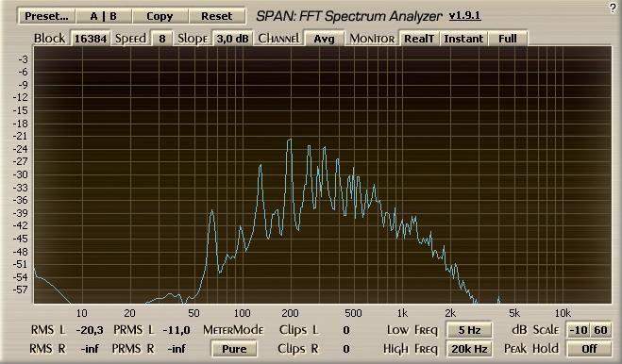
Task: Select the Avg channel mode
Action: (324, 39)
